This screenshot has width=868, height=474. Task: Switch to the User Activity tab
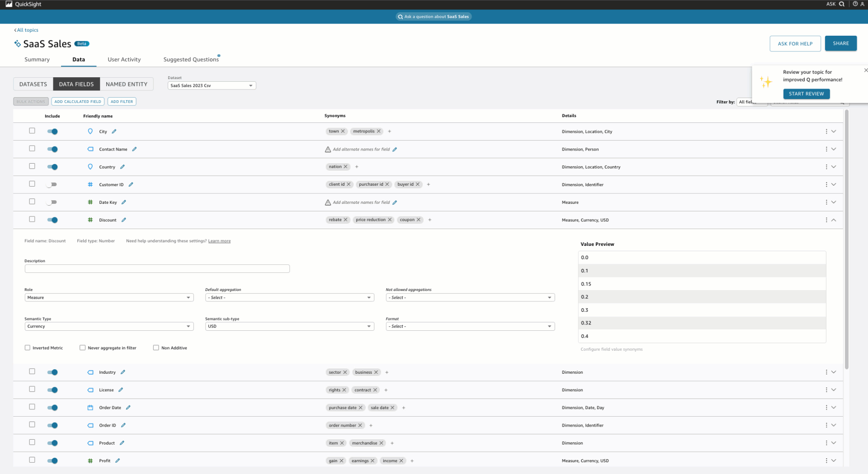click(x=124, y=59)
